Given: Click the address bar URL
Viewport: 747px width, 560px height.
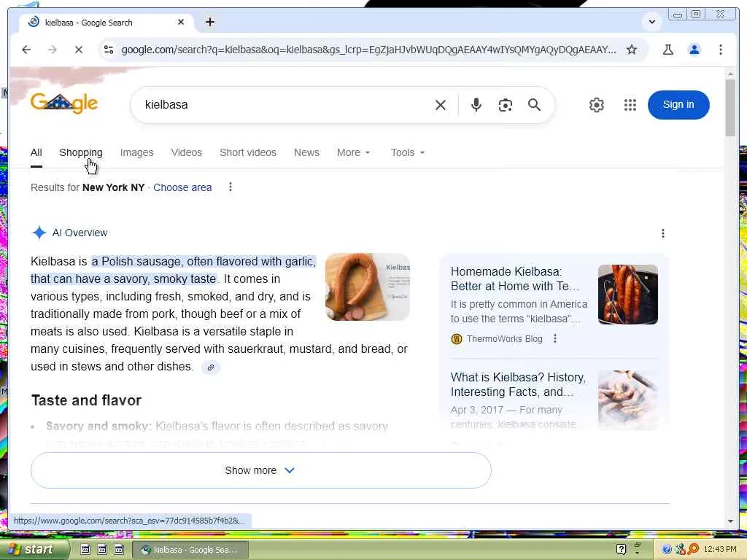Looking at the screenshot, I should point(368,50).
